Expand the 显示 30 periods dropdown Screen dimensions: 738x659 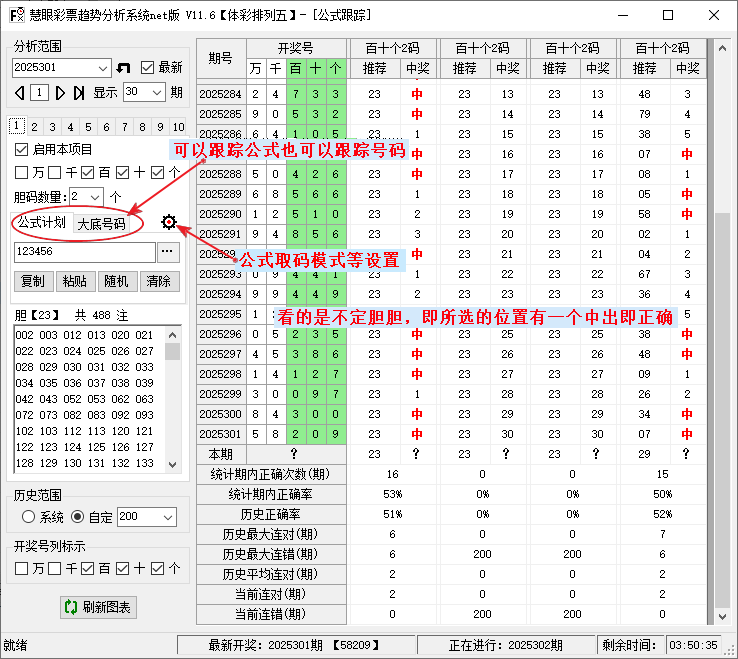157,92
